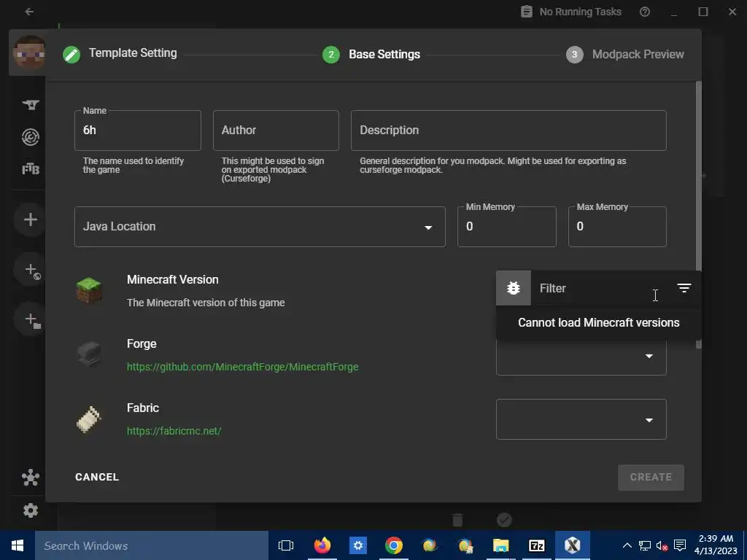Open the help question mark icon
747x560 pixels.
[645, 12]
